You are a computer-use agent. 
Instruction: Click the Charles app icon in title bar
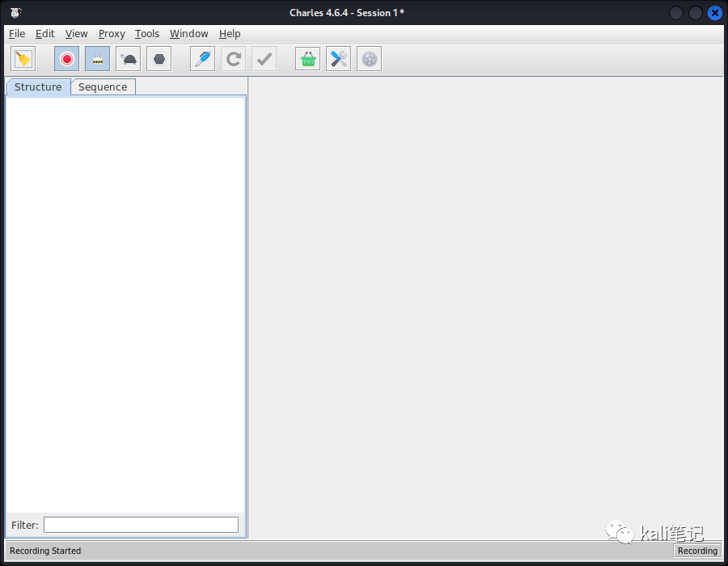pos(16,12)
